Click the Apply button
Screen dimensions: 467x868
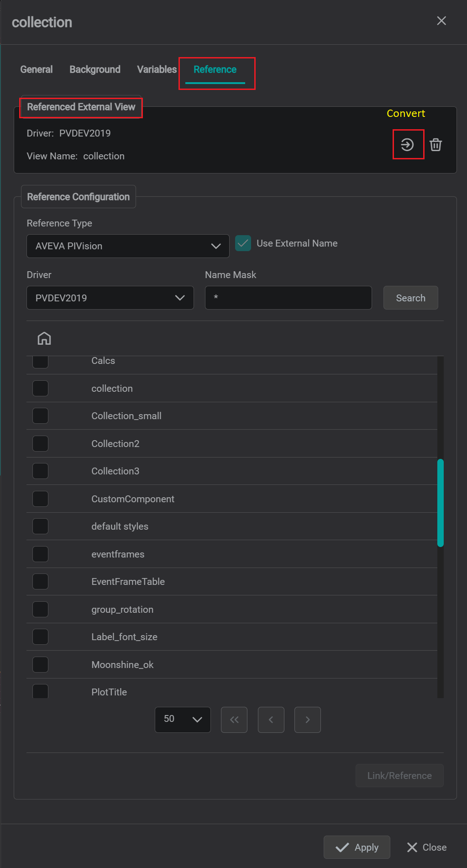357,847
